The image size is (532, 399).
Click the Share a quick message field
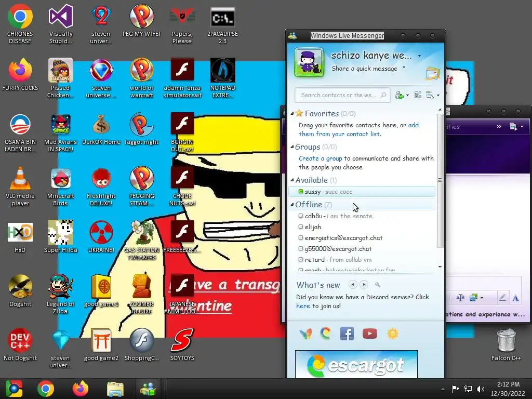pyautogui.click(x=364, y=69)
